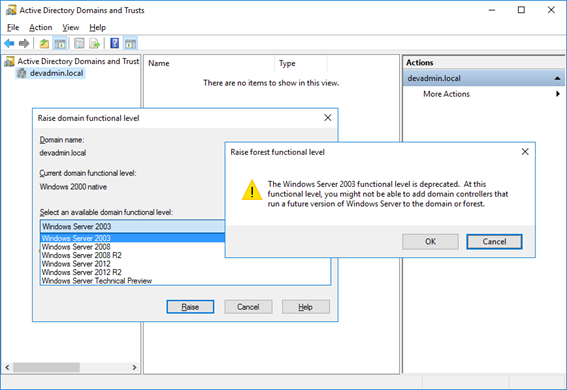Choose Windows Server 2003 in the dropdown list
This screenshot has width=567, height=390.
(x=132, y=238)
